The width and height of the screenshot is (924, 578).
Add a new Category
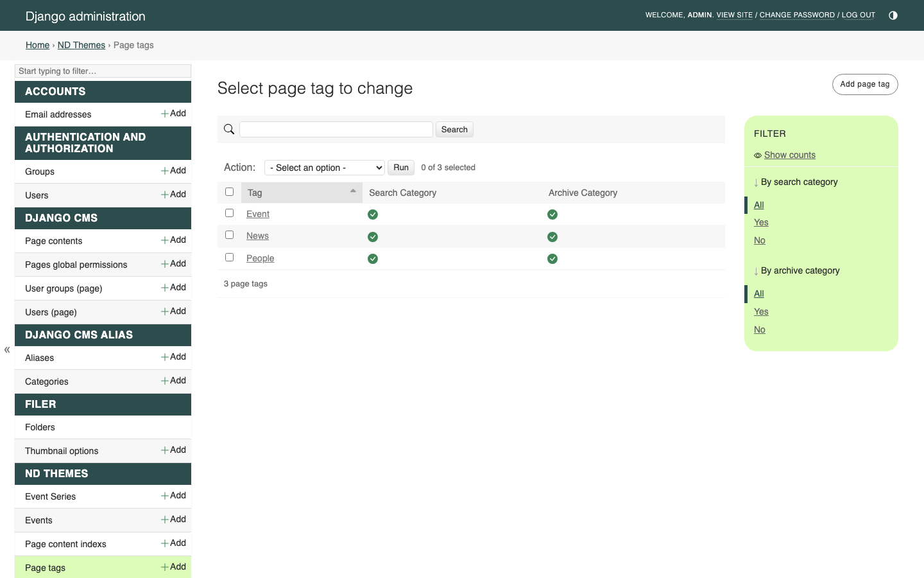pos(173,381)
